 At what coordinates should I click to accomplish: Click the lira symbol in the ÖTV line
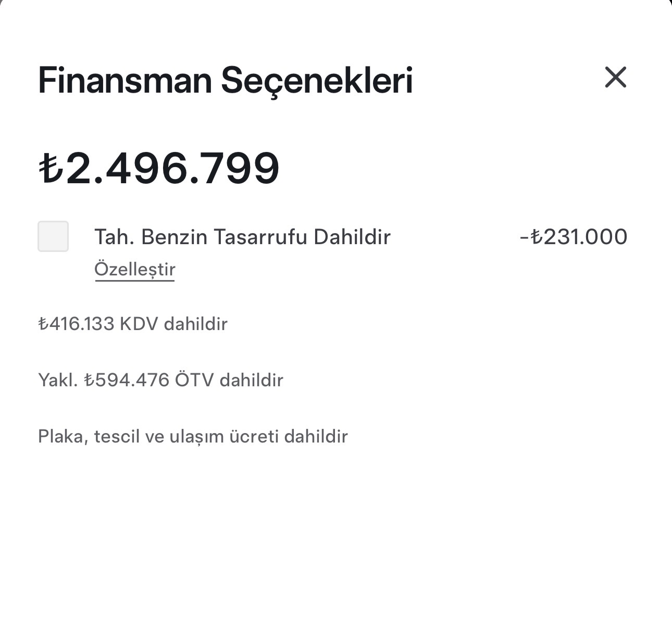point(90,380)
